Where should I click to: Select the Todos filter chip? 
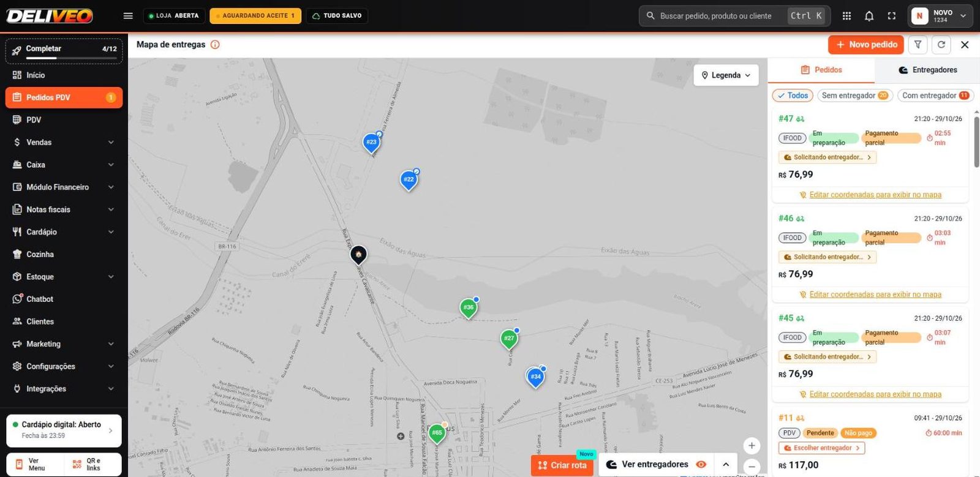pos(793,96)
